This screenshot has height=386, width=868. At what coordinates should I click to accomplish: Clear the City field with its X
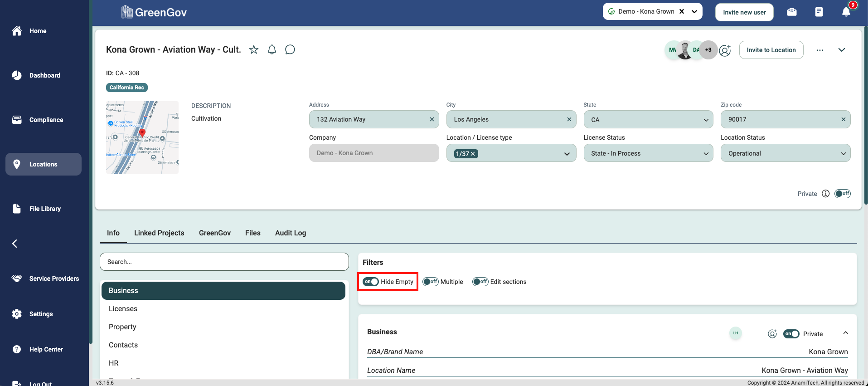click(569, 119)
